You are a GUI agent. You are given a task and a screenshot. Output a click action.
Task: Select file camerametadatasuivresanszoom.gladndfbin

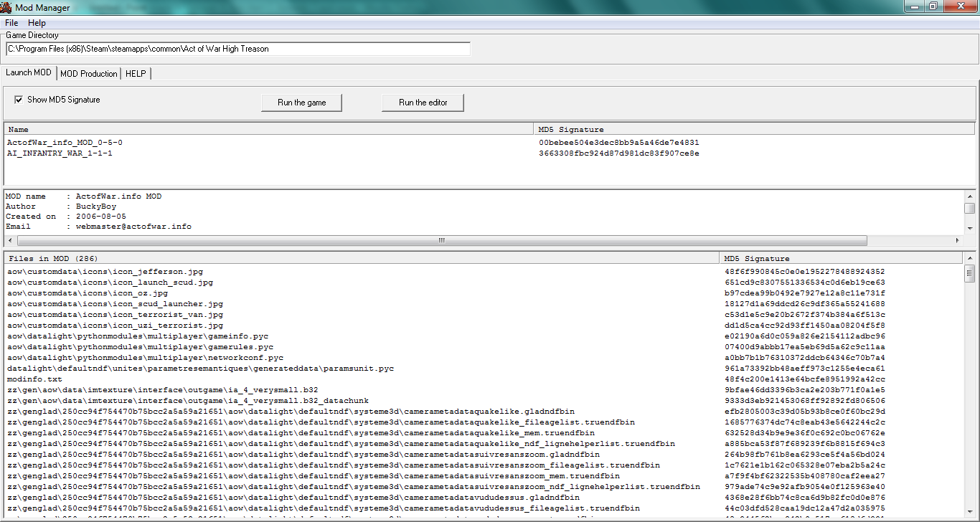(x=303, y=455)
